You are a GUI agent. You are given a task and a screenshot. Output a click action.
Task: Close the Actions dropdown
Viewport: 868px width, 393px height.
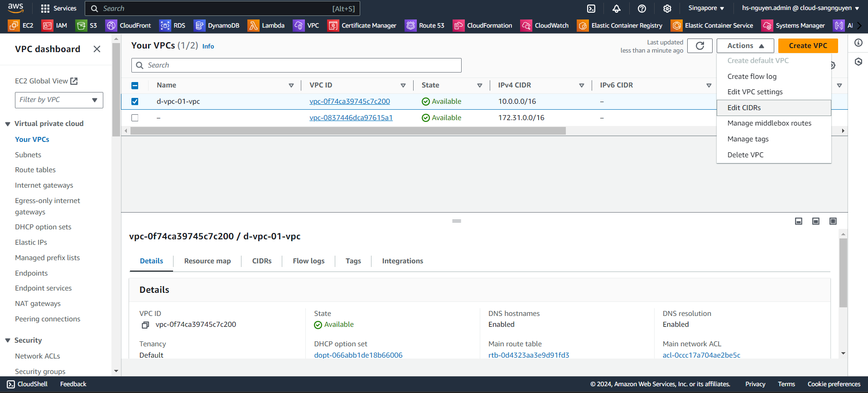coord(745,46)
